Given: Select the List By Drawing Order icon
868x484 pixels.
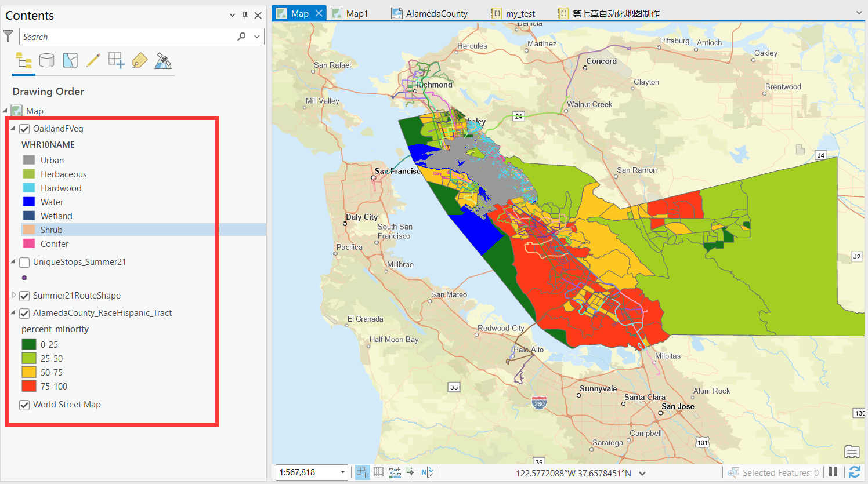Looking at the screenshot, I should coord(24,60).
